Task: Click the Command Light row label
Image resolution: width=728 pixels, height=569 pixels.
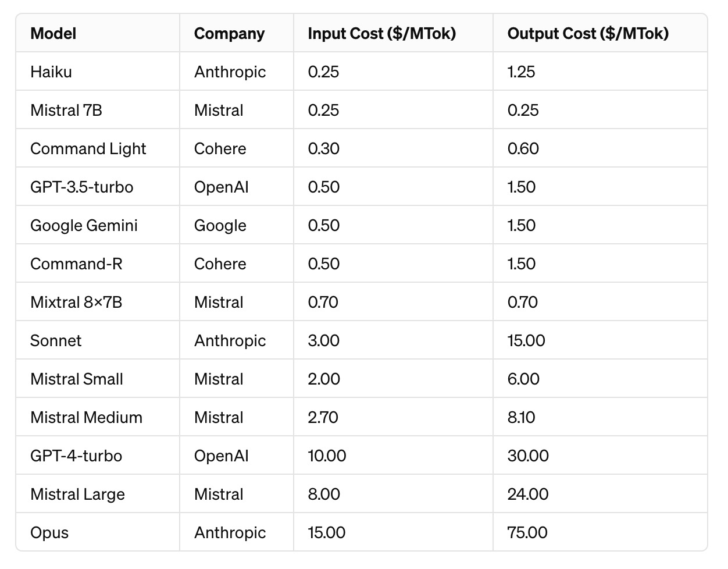Action: (88, 149)
